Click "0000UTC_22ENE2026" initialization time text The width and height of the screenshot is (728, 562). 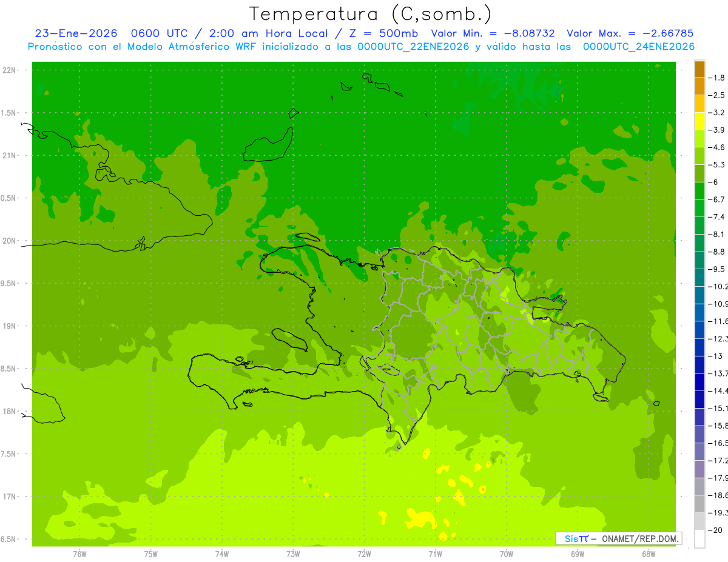[x=414, y=47]
